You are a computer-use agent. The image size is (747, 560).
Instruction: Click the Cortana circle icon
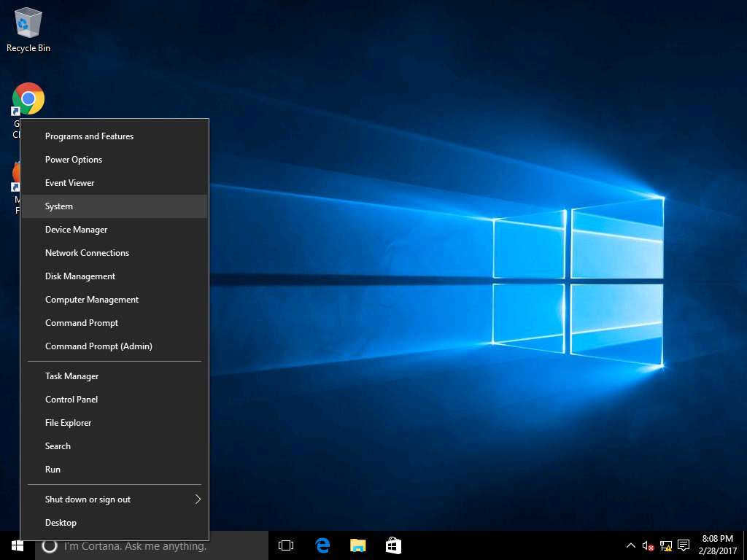(50, 545)
